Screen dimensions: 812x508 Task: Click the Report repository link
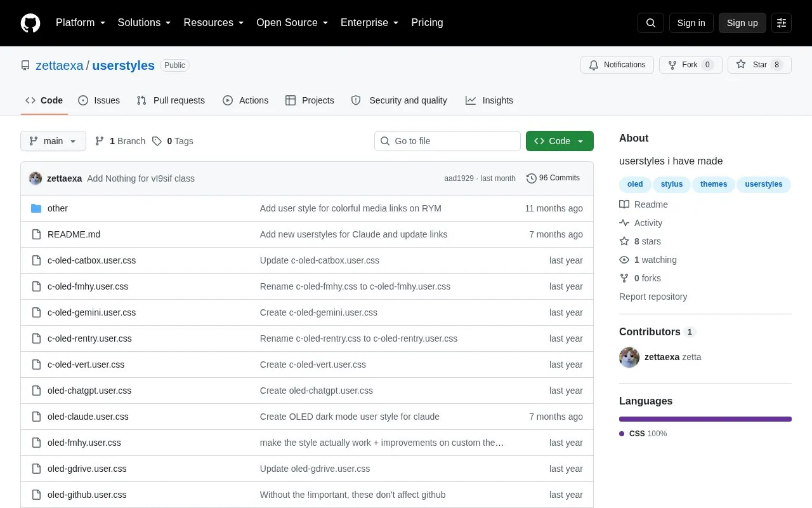(653, 297)
